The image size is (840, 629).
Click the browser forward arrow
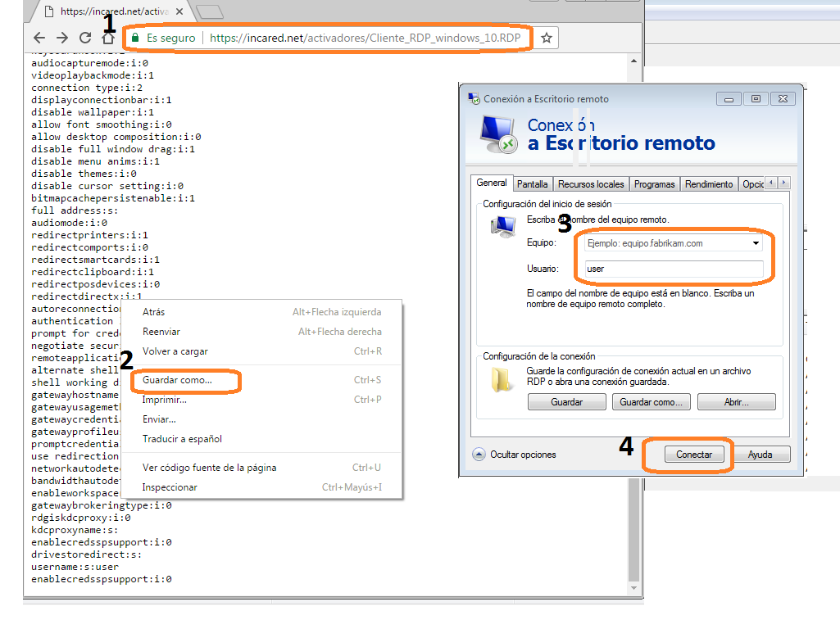pos(61,38)
